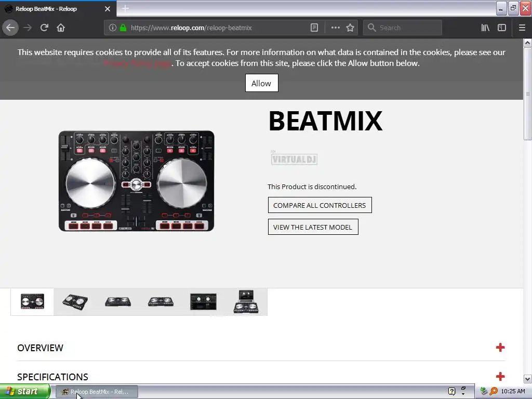Image resolution: width=532 pixels, height=399 pixels.
Task: Click the OVERVIEW heading
Action: [x=40, y=348]
